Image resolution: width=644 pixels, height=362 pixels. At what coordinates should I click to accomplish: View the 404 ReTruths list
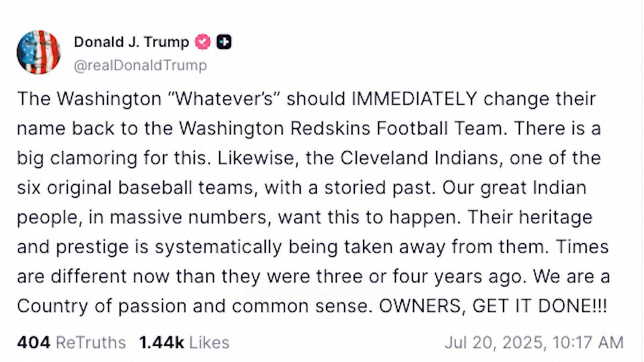(x=71, y=343)
